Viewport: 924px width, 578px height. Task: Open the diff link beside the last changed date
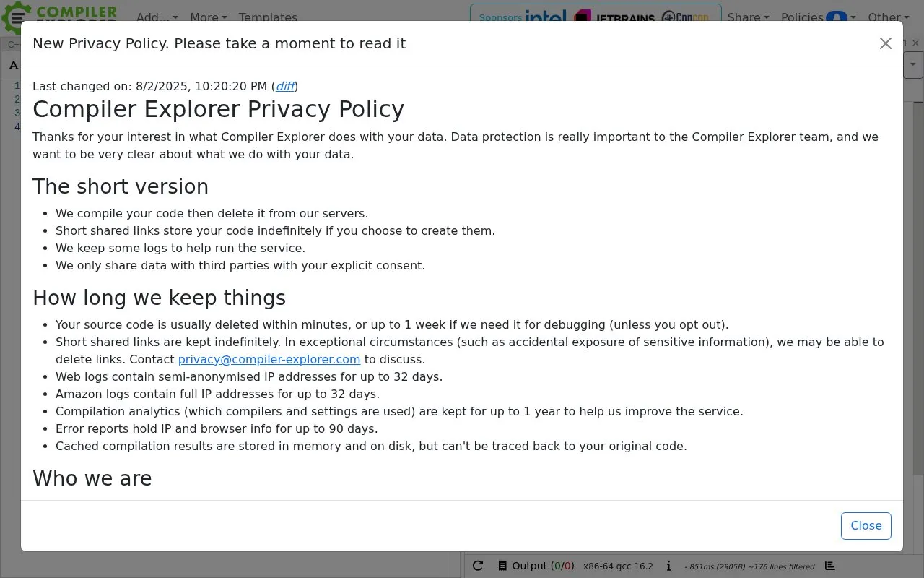click(285, 87)
